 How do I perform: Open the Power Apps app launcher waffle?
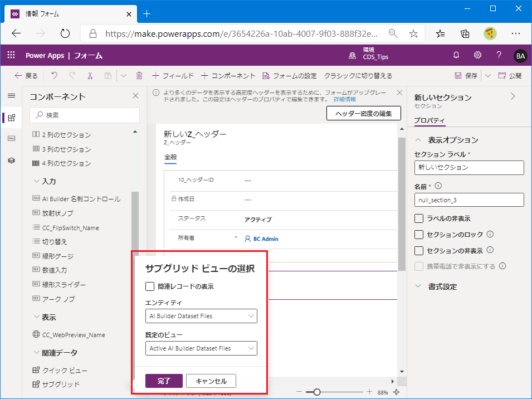pyautogui.click(x=11, y=55)
